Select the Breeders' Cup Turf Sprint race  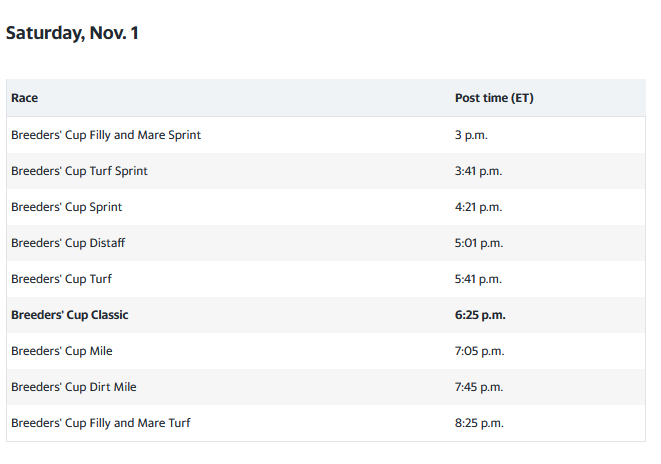pos(79,171)
